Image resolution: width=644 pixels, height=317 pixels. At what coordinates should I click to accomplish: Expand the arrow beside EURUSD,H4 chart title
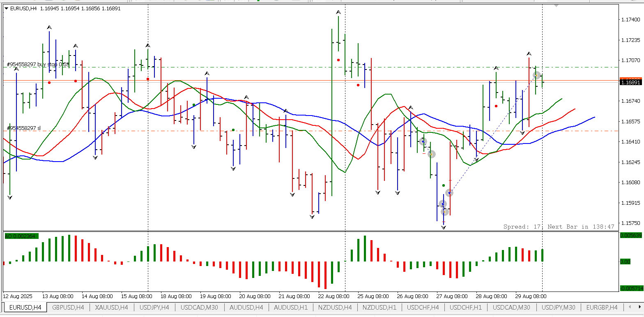pyautogui.click(x=6, y=8)
